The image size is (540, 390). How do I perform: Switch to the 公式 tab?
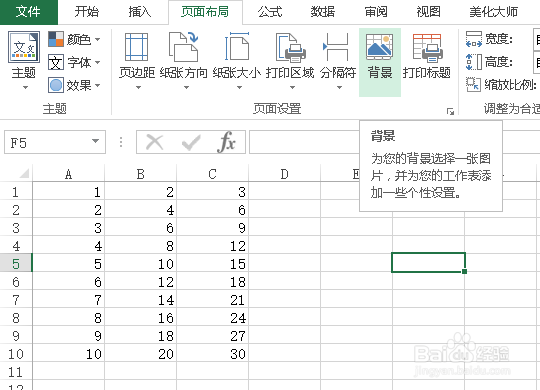point(270,12)
